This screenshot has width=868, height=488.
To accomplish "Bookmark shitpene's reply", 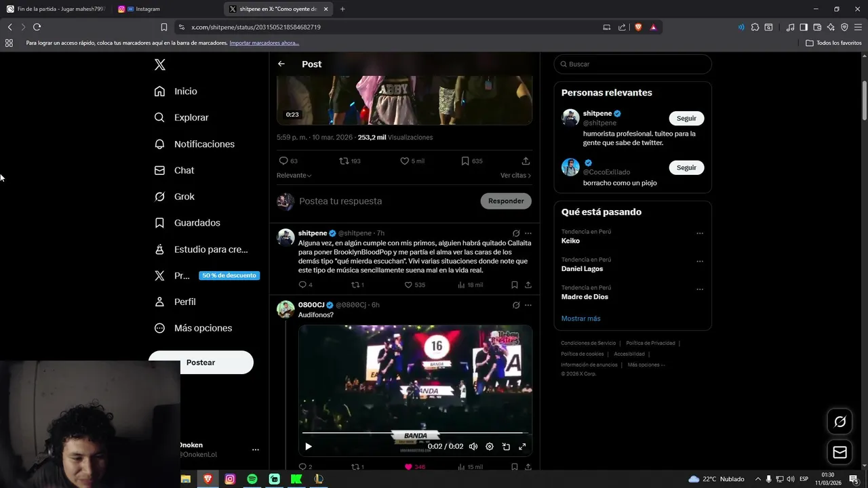I will click(515, 285).
